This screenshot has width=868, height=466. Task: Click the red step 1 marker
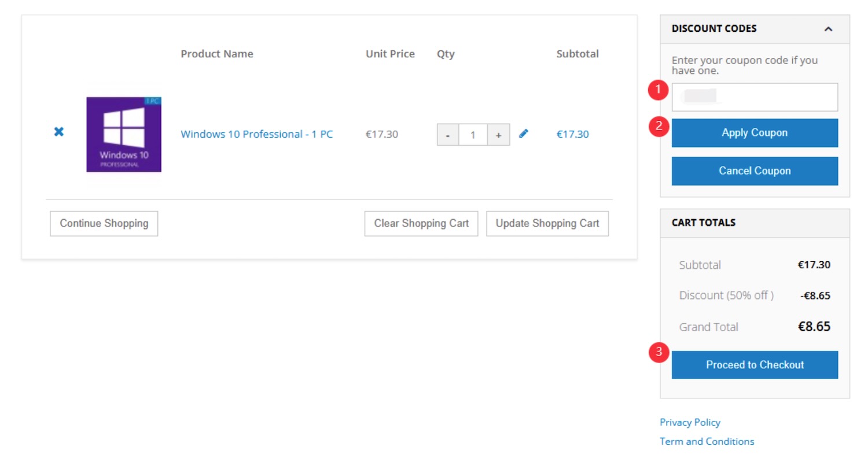pos(659,90)
